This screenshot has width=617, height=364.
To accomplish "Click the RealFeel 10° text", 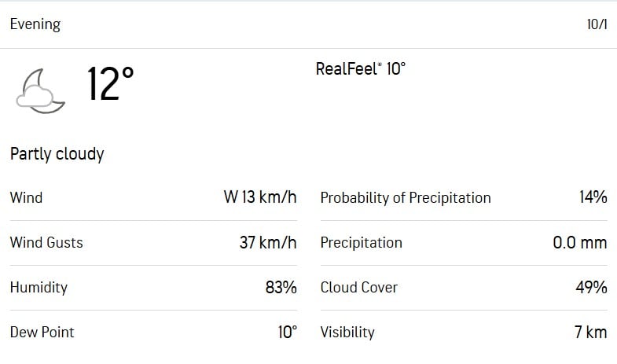I will click(360, 69).
